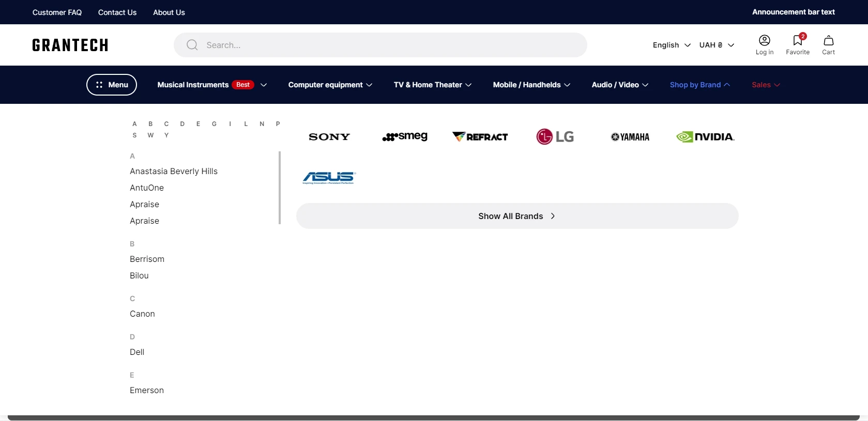The image size is (868, 421).
Task: Open the Log in account icon
Action: coord(764,40)
